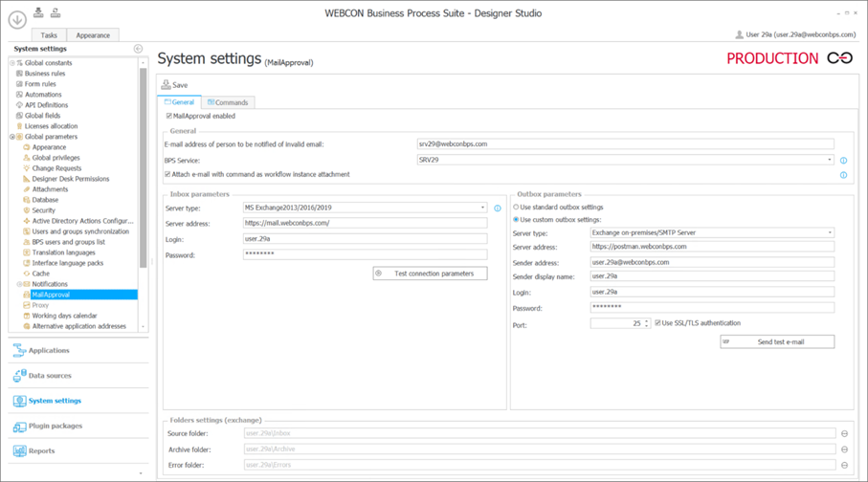
Task: Toggle the Use SSL/TLS authentication checkbox
Action: coord(657,323)
